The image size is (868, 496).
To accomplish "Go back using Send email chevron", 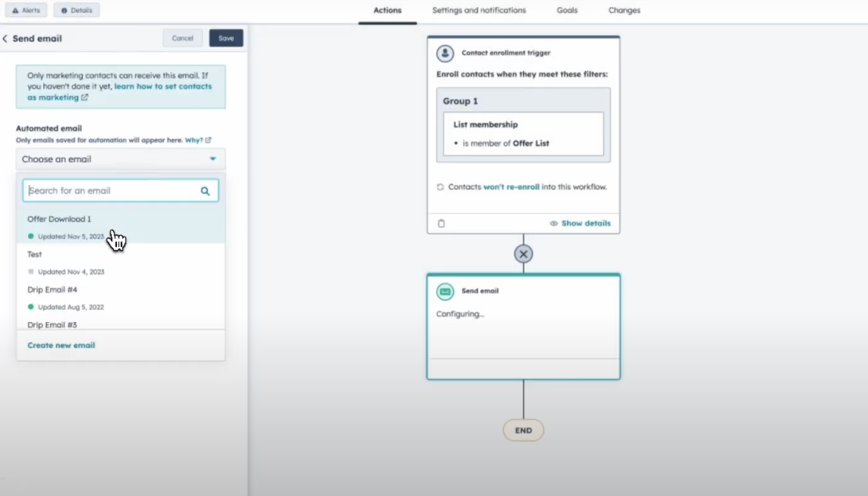I will 5,39.
